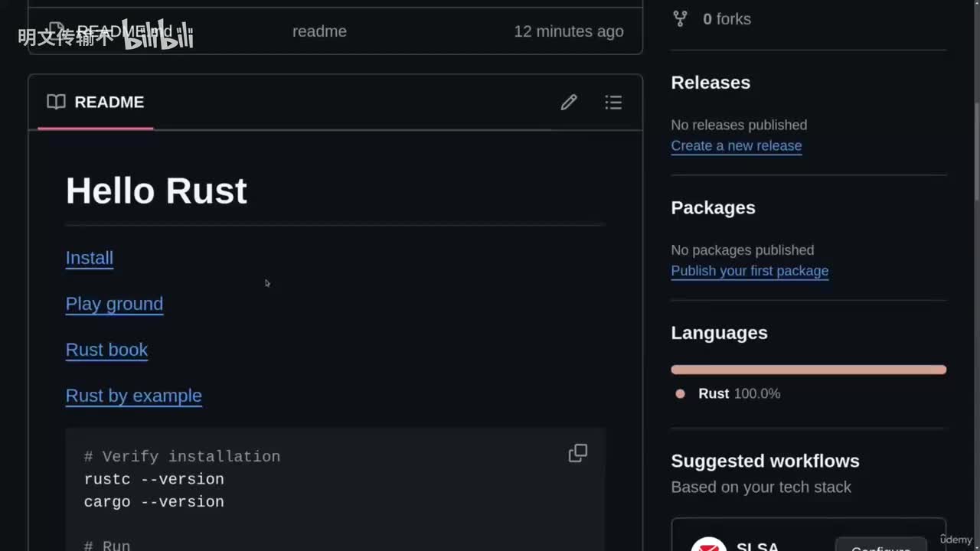980x551 pixels.
Task: Select the README tab
Action: (96, 103)
